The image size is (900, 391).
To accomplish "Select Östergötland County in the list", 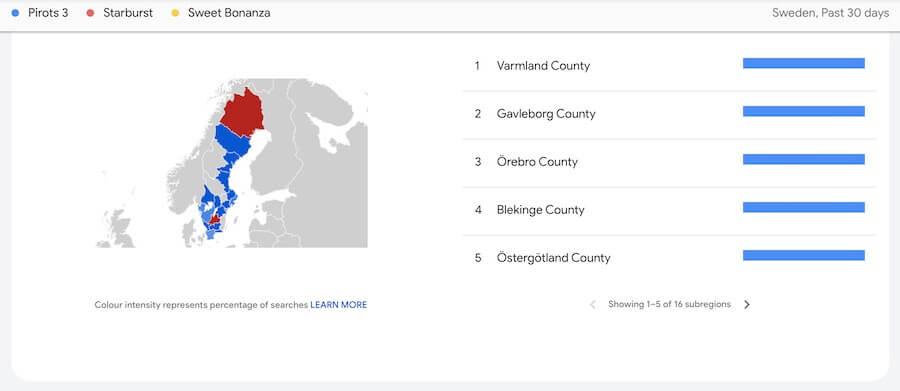I will [669, 258].
